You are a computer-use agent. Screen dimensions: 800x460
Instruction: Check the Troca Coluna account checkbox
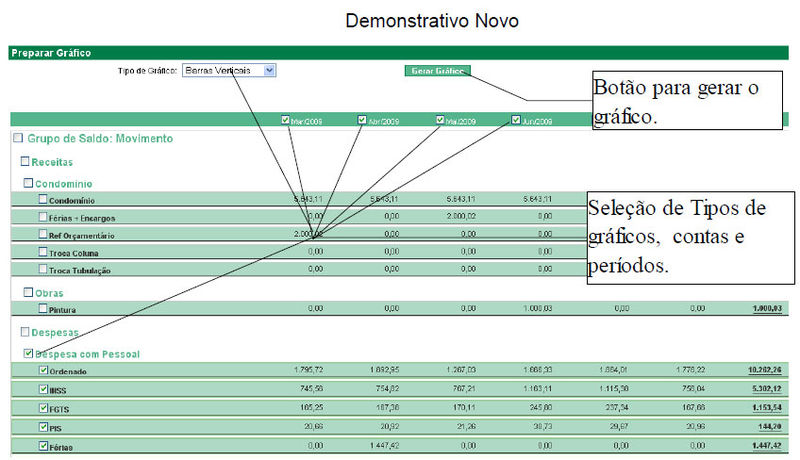coord(42,252)
